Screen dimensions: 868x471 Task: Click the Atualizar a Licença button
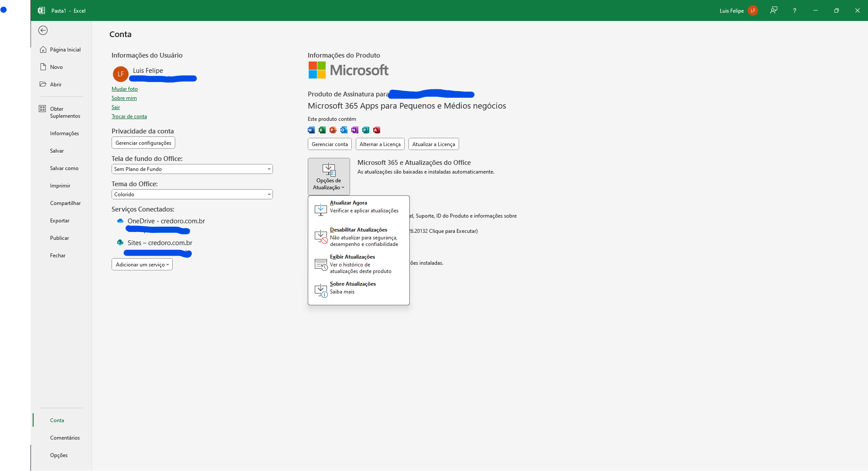pyautogui.click(x=434, y=144)
